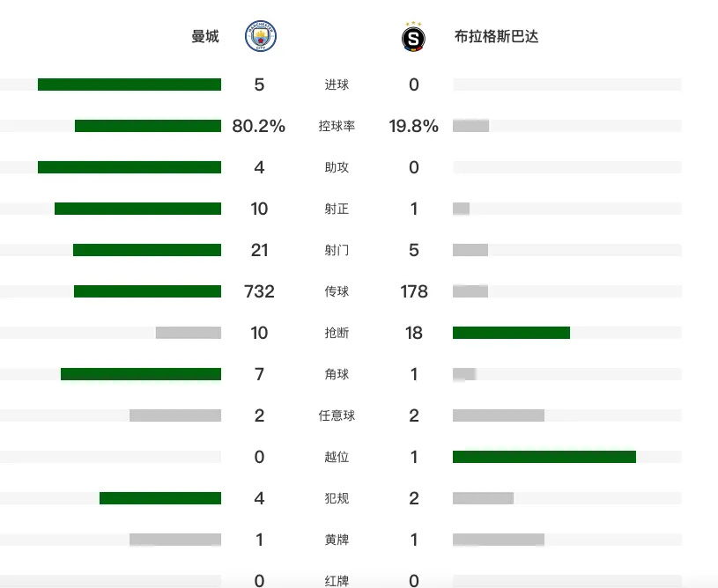Click the green 角球 bar for 曼城
This screenshot has height=588, width=718.
point(141,374)
